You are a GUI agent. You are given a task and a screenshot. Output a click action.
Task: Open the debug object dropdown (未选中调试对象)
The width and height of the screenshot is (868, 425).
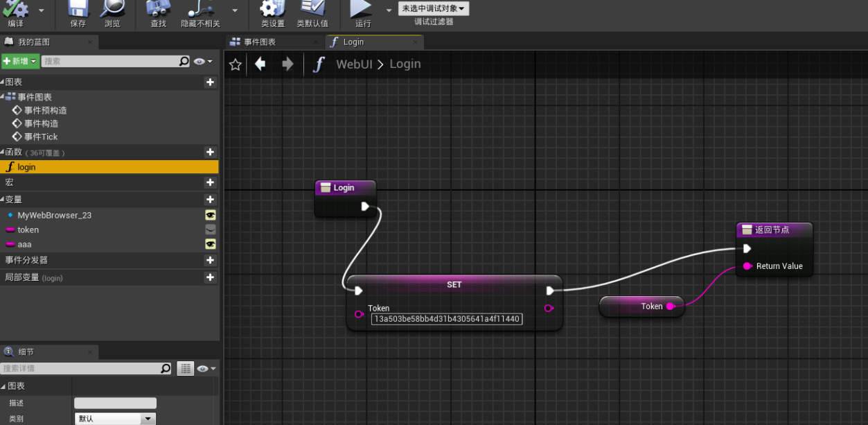(434, 8)
